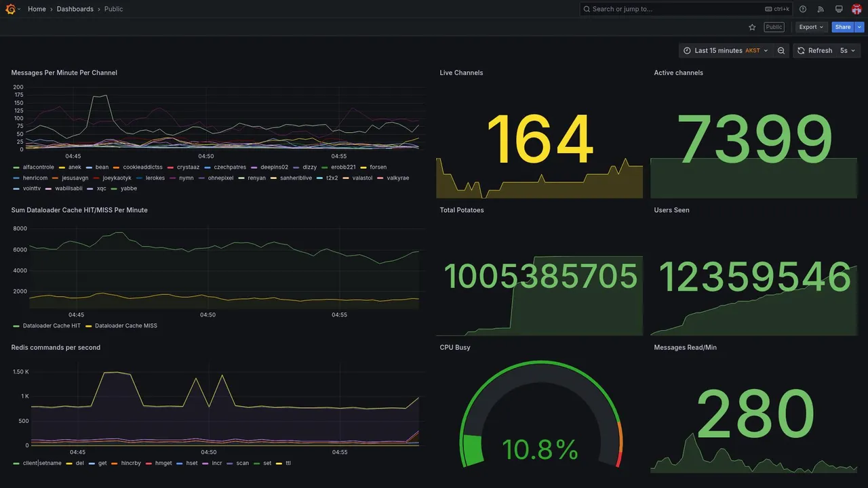Viewport: 868px width, 488px height.
Task: Go to Home breadcrumb
Action: point(37,9)
